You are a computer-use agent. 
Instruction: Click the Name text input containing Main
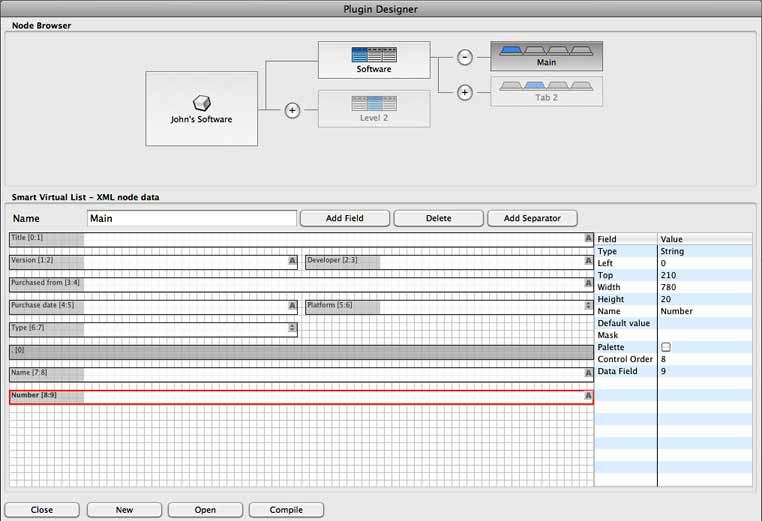(x=192, y=218)
